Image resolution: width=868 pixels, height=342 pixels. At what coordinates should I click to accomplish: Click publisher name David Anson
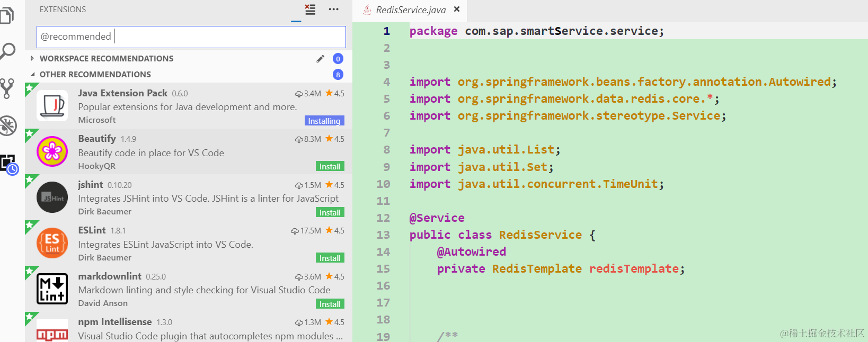[103, 303]
